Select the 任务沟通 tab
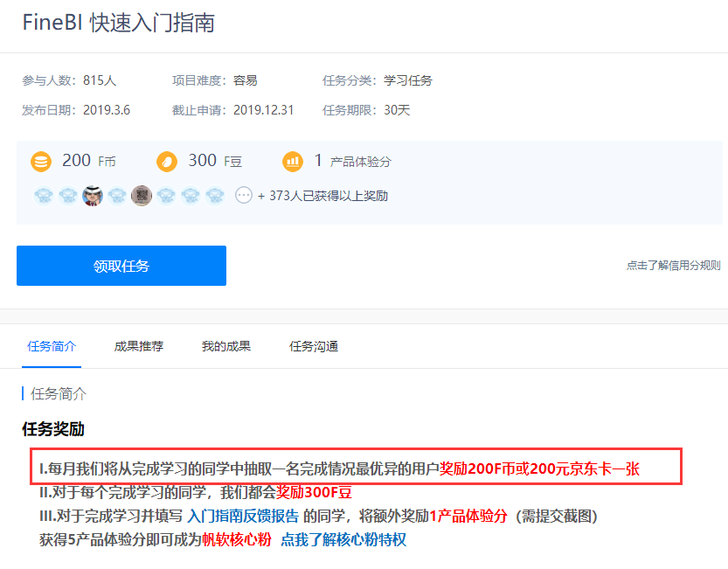 (x=314, y=346)
